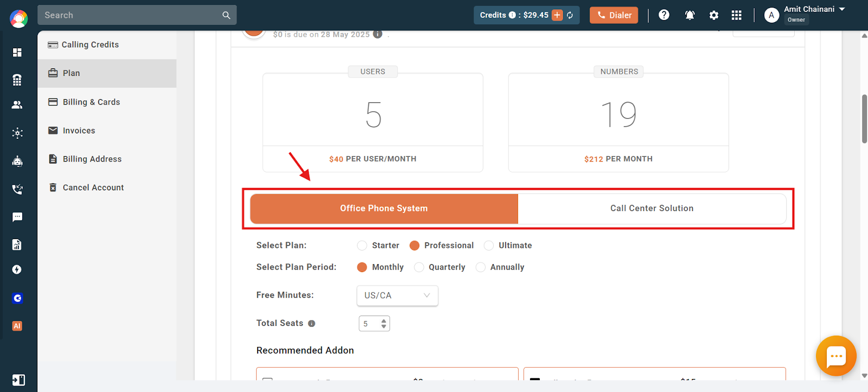Click the credits info icon
Screen dimensions: 868x392
tap(512, 15)
